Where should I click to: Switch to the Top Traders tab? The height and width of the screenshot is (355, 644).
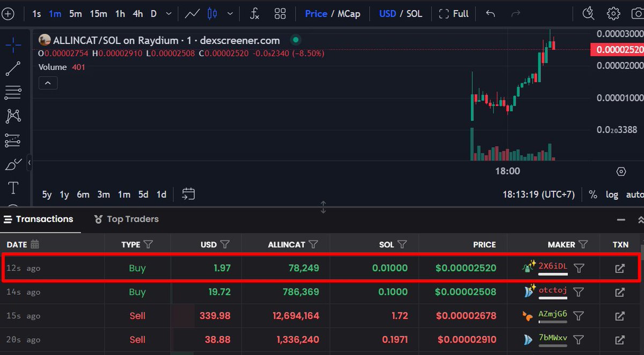click(126, 219)
